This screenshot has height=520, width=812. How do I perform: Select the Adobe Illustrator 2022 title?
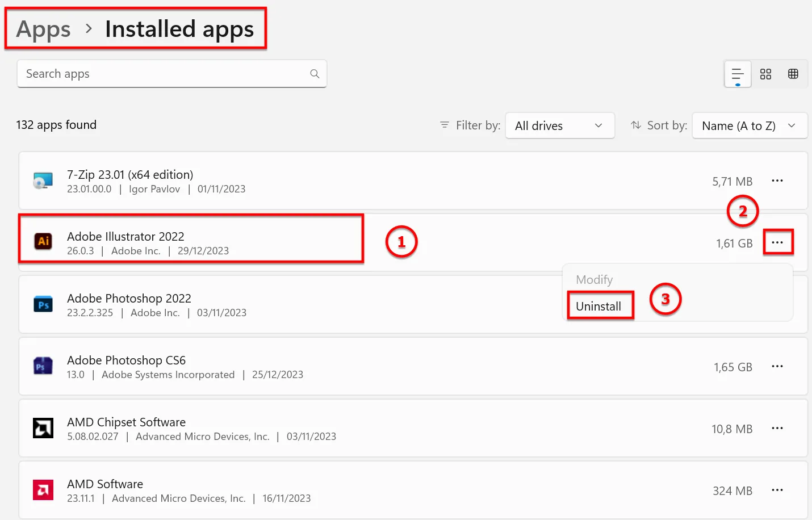(125, 236)
